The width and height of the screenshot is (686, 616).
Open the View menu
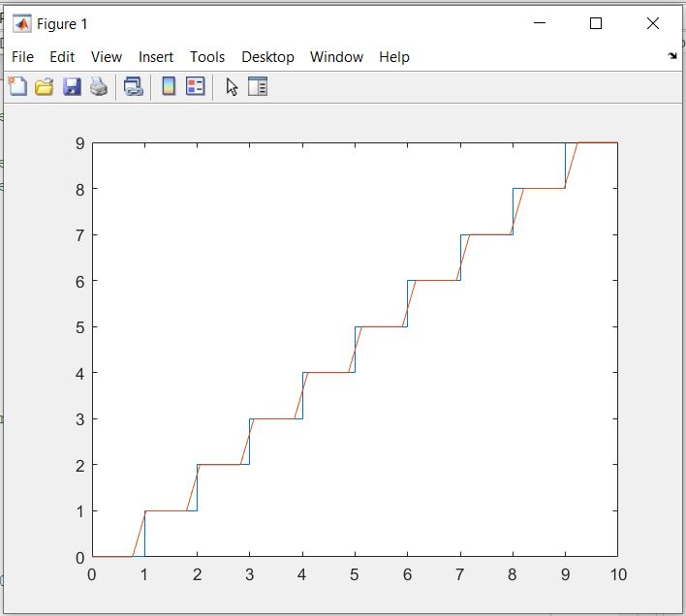pyautogui.click(x=107, y=57)
